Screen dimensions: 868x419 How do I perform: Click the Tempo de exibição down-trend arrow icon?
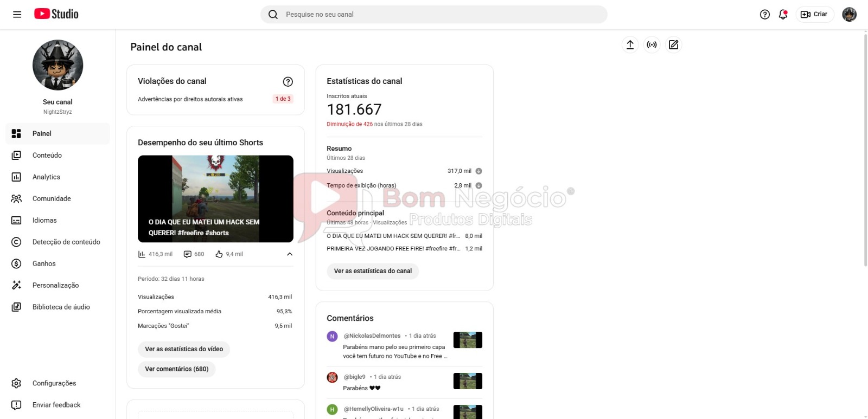pyautogui.click(x=478, y=186)
